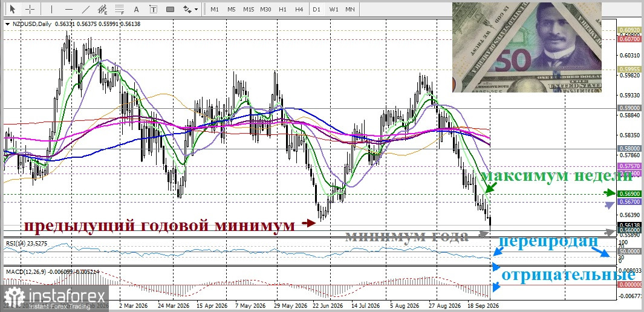Click the MACD 0.00000 zero level label

click(x=629, y=284)
